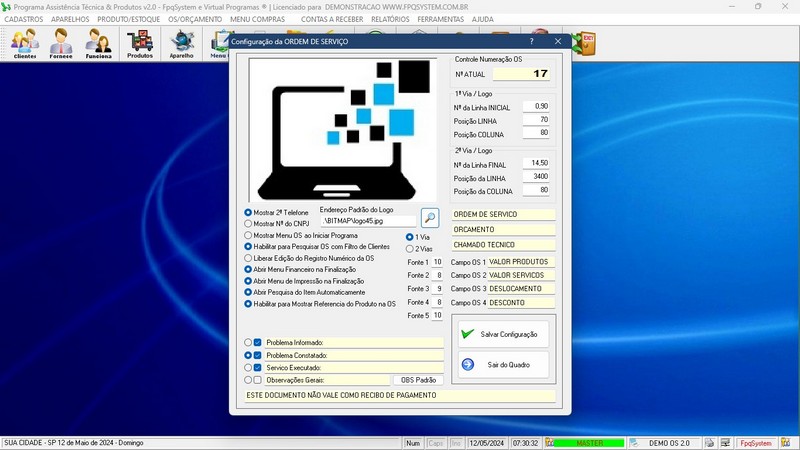800x450 pixels.
Task: Open the Funciona employees icon
Action: point(98,43)
